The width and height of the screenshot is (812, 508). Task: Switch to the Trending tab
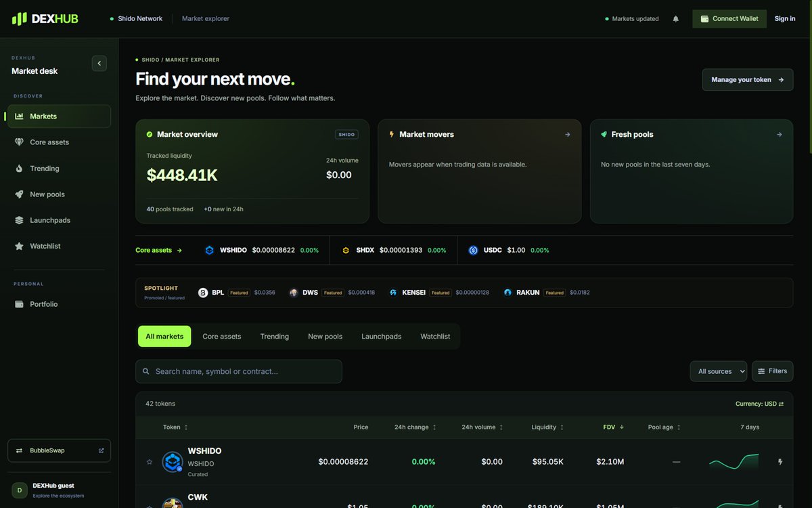pos(275,337)
